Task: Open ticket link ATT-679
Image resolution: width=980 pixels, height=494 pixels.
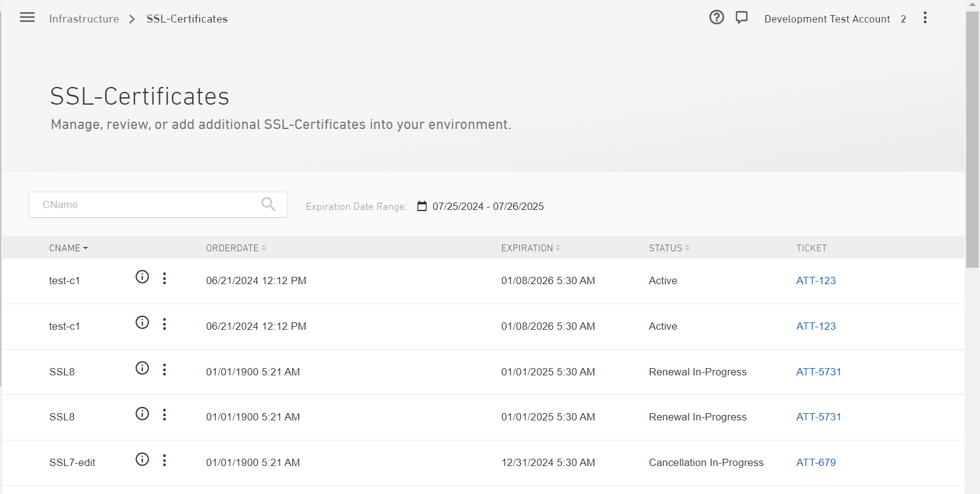Action: tap(816, 462)
